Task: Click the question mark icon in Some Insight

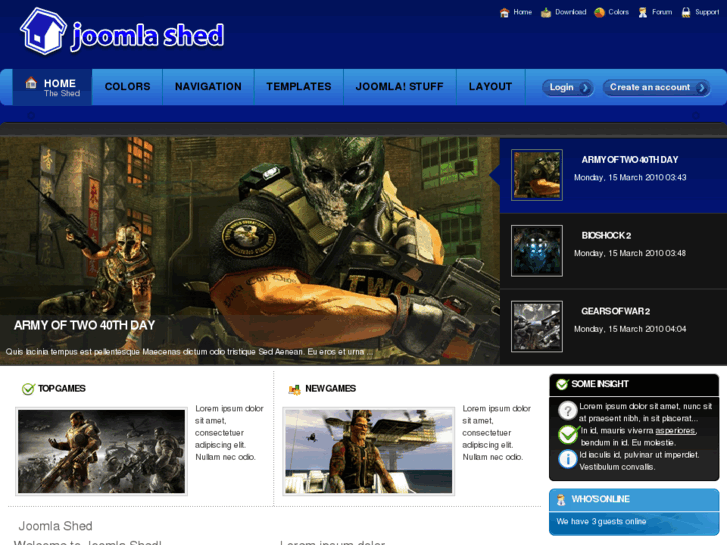Action: pyautogui.click(x=568, y=410)
